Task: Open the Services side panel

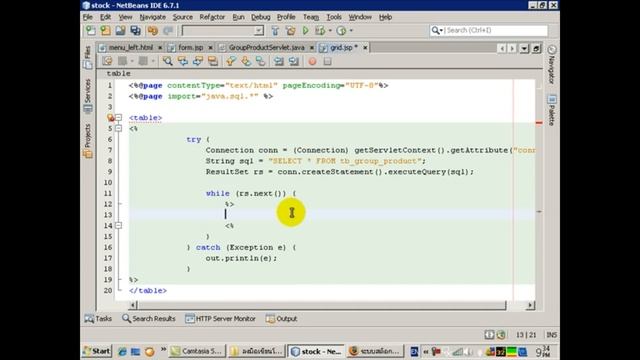Action: 87,96
